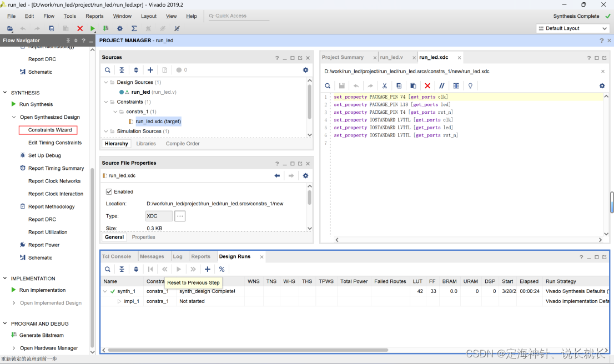Screen dimensions: 614x364
Task: Collapse the Design Sources tree node
Action: (105, 82)
